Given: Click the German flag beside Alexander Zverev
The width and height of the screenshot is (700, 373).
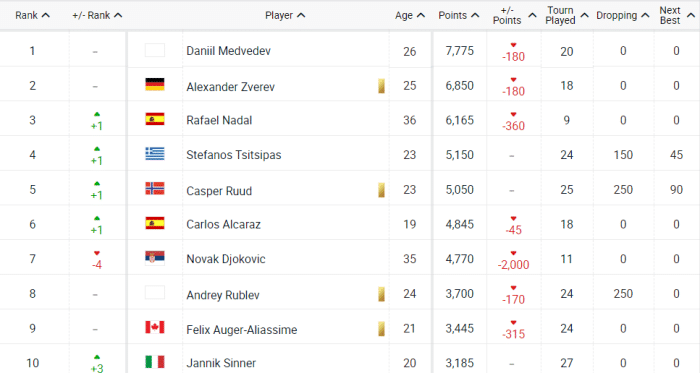Looking at the screenshot, I should 155,84.
